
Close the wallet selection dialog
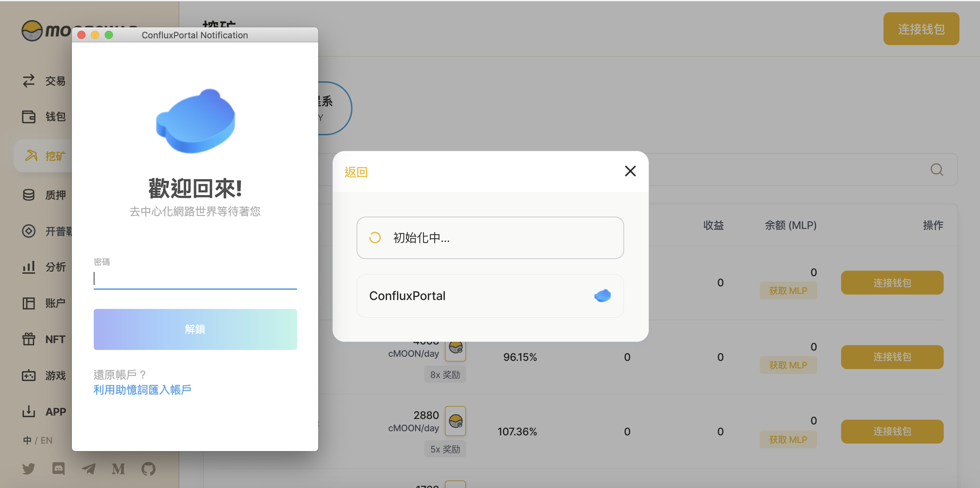tap(630, 171)
